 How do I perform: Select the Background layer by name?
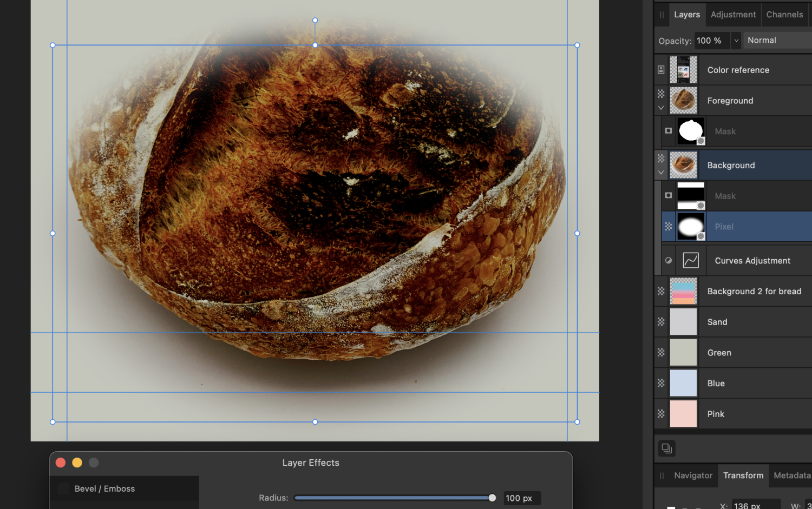(731, 165)
